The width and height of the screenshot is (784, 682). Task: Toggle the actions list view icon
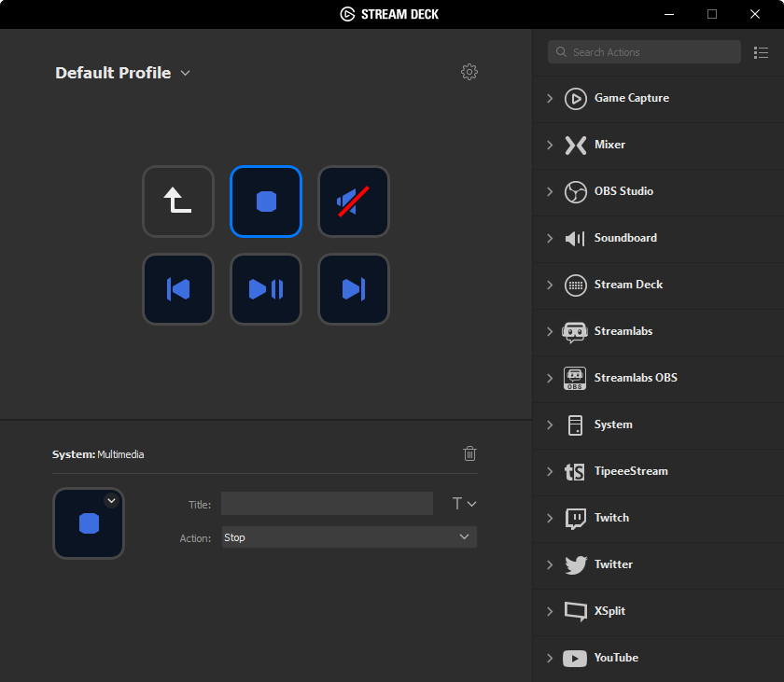[x=761, y=52]
